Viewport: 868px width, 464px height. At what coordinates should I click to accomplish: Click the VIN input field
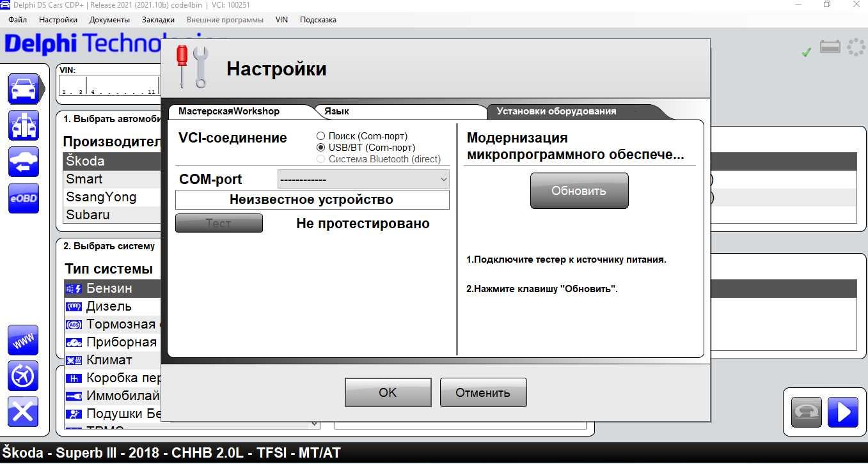[x=109, y=86]
